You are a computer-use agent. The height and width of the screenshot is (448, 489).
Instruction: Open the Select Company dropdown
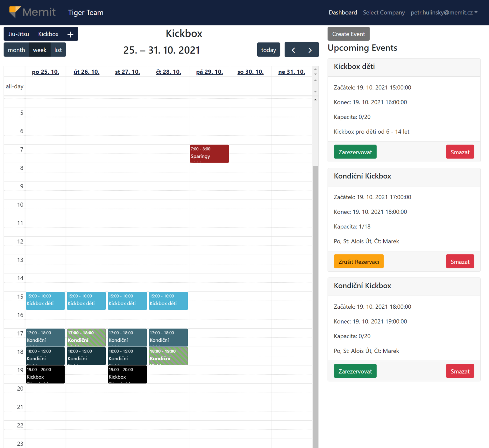click(384, 12)
